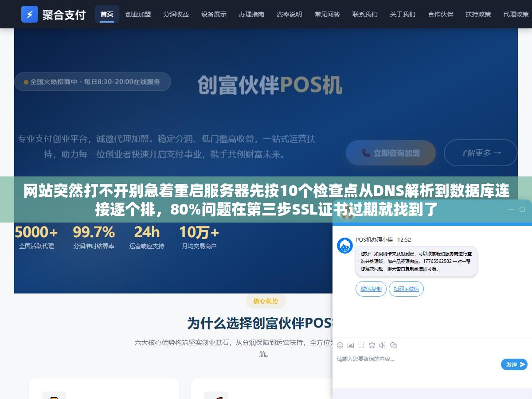Click the 99.7% 分润准时结算率 stat
The height and width of the screenshot is (399, 532).
pyautogui.click(x=94, y=237)
